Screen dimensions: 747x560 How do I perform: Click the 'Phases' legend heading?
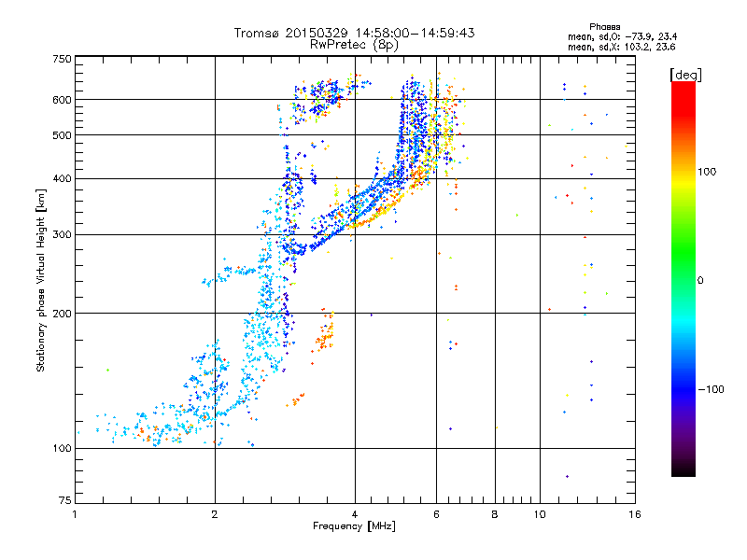coord(605,27)
